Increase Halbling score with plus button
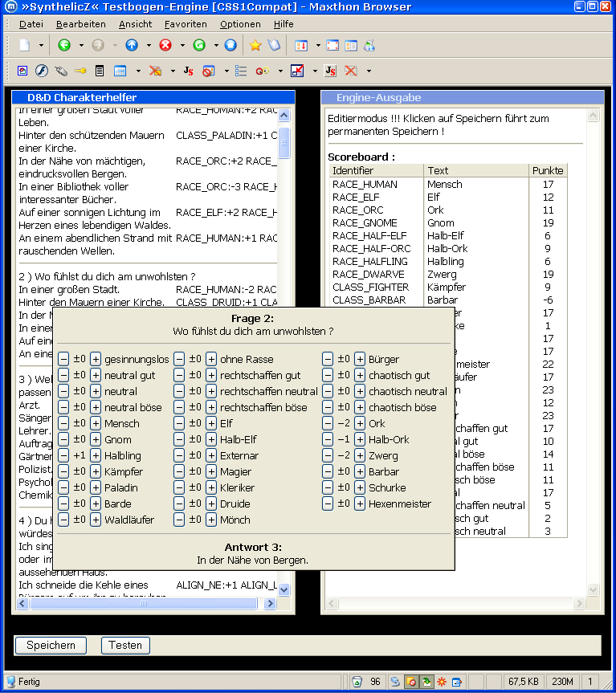Screen dimensions: 616x693 [x=96, y=455]
